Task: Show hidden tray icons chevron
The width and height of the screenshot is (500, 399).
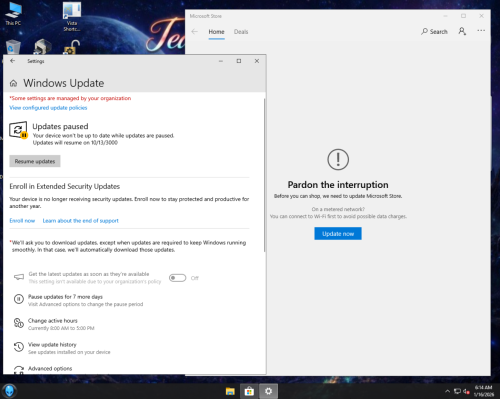Action: click(447, 391)
